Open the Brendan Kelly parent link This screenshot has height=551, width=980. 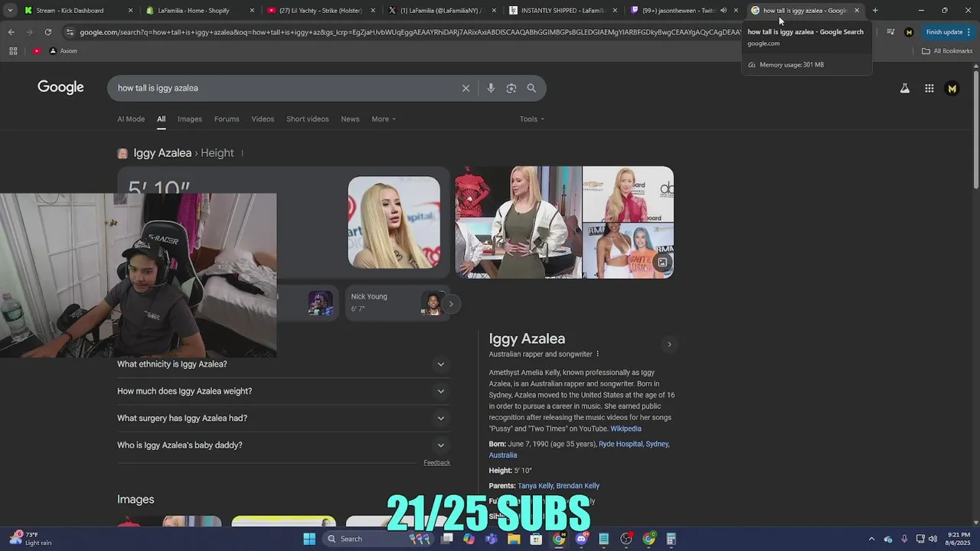578,486
